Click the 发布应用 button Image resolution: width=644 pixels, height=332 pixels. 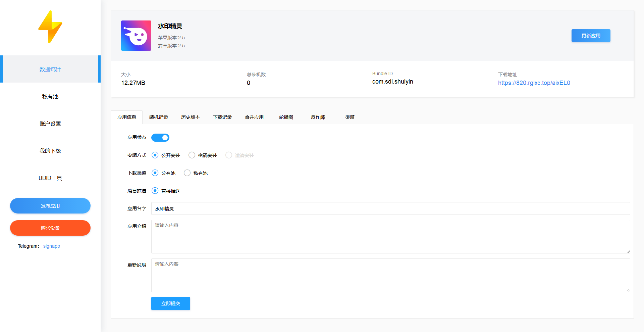50,206
